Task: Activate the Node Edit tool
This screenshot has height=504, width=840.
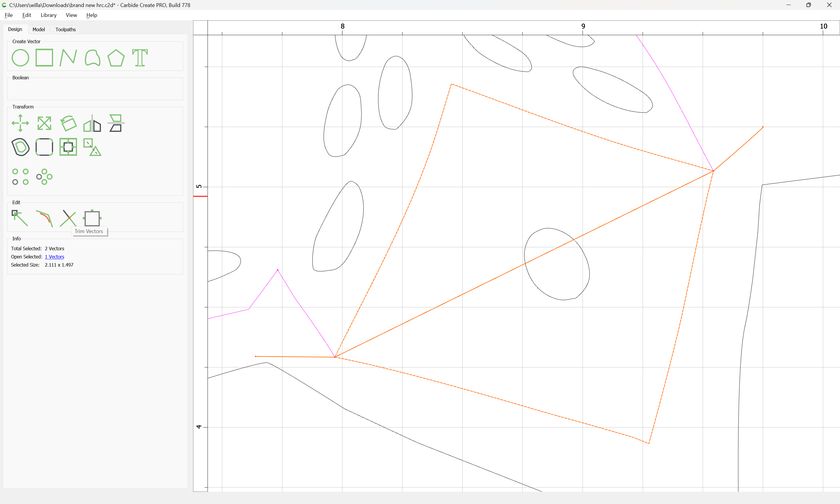Action: [x=20, y=218]
